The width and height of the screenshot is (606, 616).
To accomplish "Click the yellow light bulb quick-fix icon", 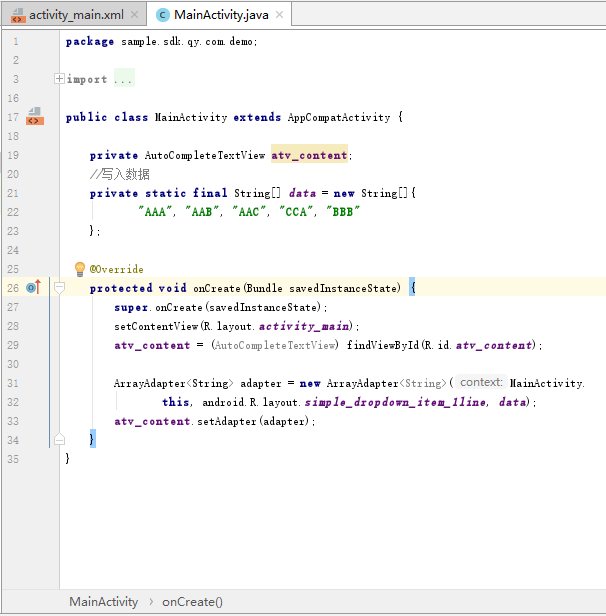I will 80,269.
